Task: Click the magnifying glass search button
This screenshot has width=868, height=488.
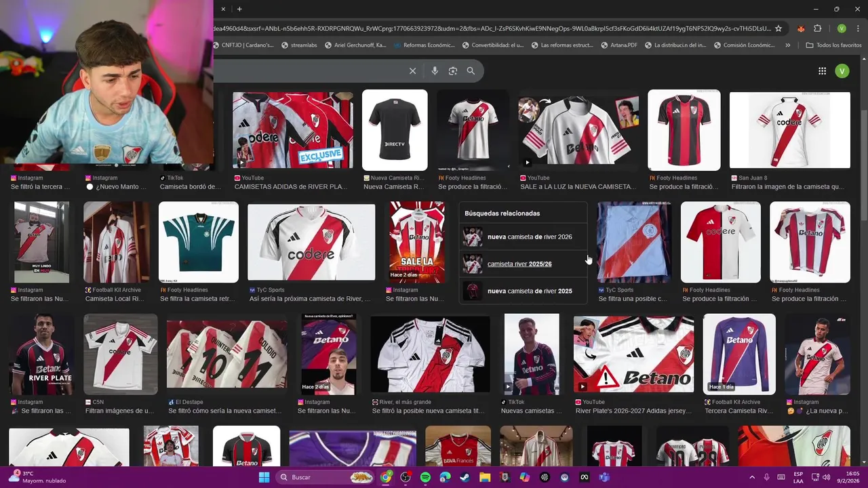Action: tap(471, 70)
